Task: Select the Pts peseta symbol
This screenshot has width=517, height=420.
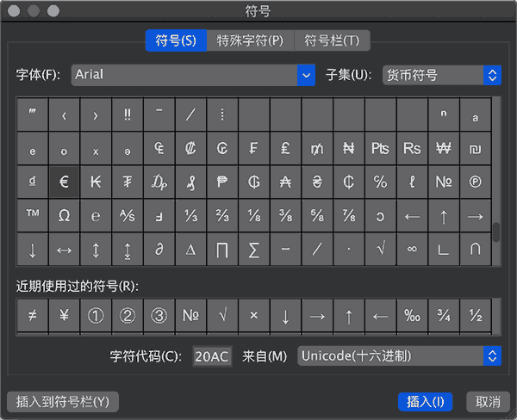Action: pyautogui.click(x=381, y=148)
